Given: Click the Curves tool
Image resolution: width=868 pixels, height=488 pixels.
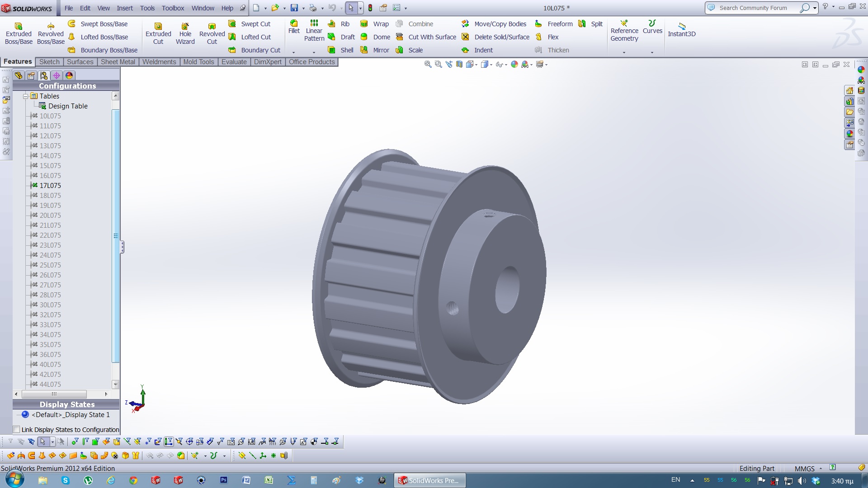Looking at the screenshot, I should (652, 27).
